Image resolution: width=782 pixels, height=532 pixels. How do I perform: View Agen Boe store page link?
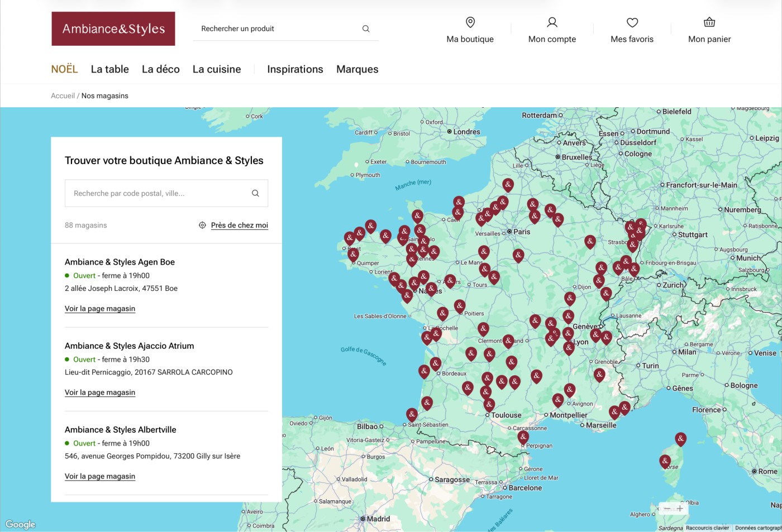pyautogui.click(x=100, y=309)
